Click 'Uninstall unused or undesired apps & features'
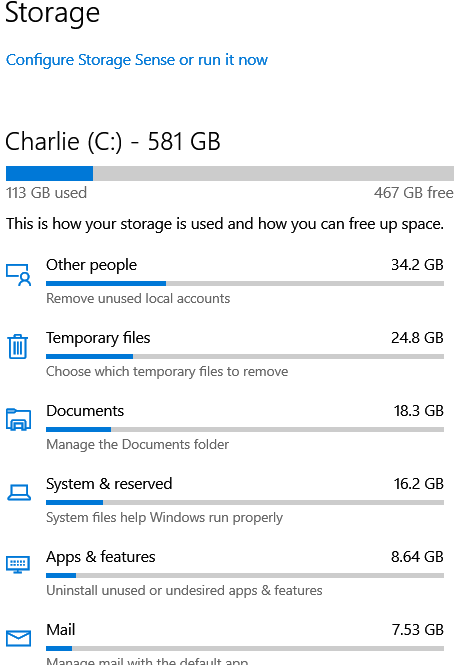Image resolution: width=473 pixels, height=665 pixels. 184,590
